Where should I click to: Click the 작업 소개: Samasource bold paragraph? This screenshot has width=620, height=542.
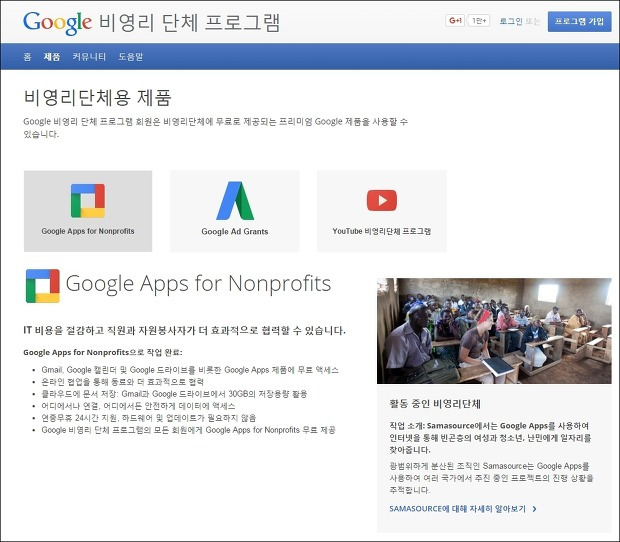(490, 438)
